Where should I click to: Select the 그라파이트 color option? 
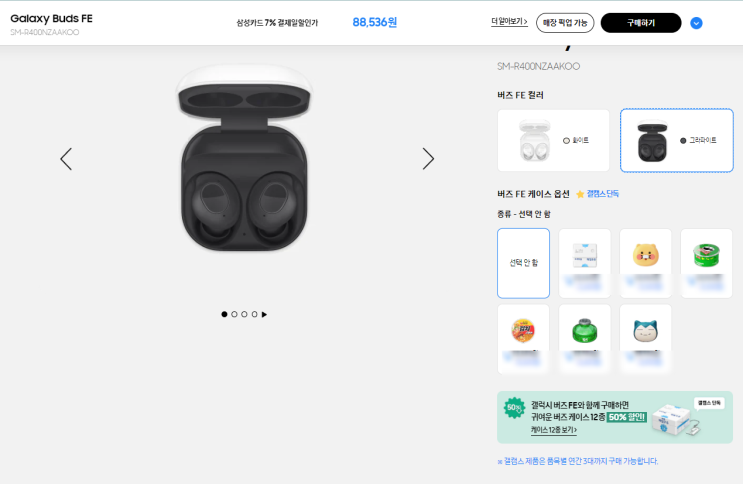click(x=677, y=140)
